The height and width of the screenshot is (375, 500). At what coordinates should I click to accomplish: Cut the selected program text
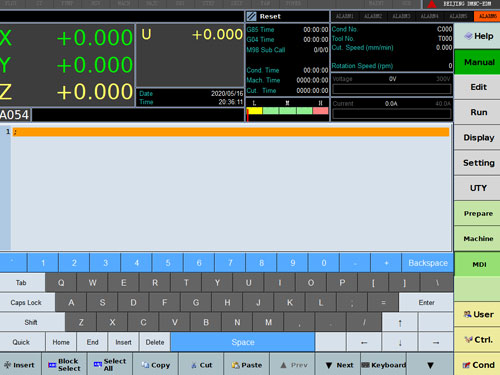201,365
